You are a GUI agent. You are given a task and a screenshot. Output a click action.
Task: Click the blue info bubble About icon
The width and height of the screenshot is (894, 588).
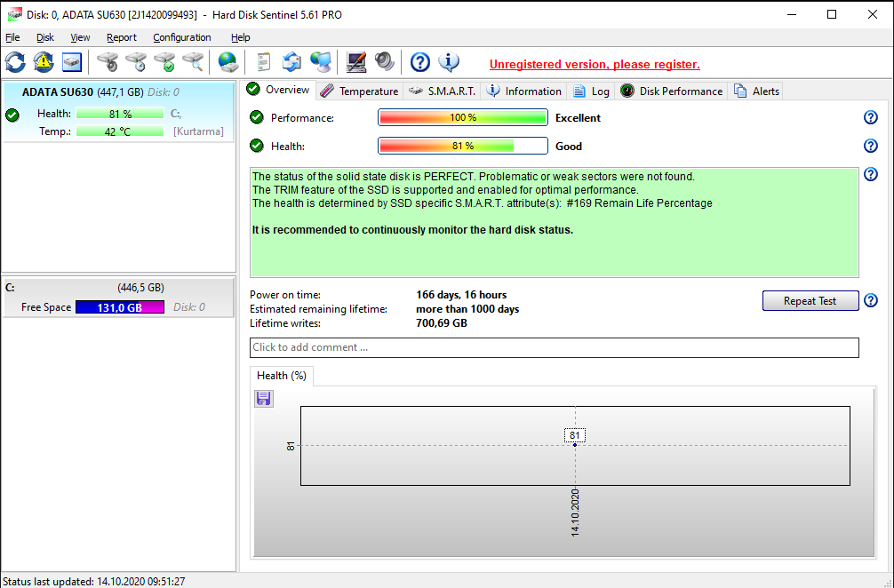point(450,62)
